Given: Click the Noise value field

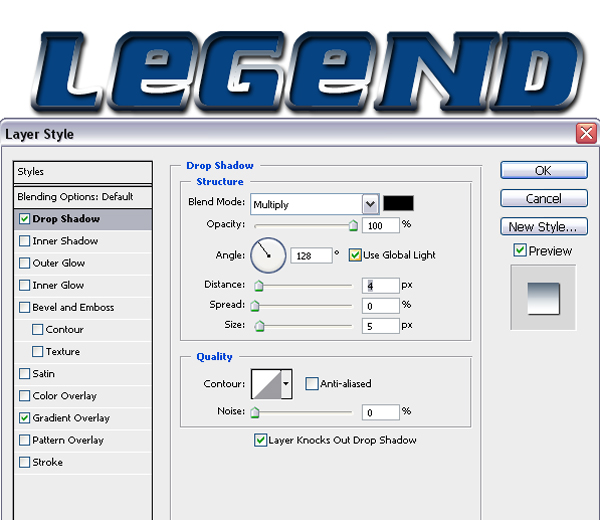Looking at the screenshot, I should click(381, 412).
